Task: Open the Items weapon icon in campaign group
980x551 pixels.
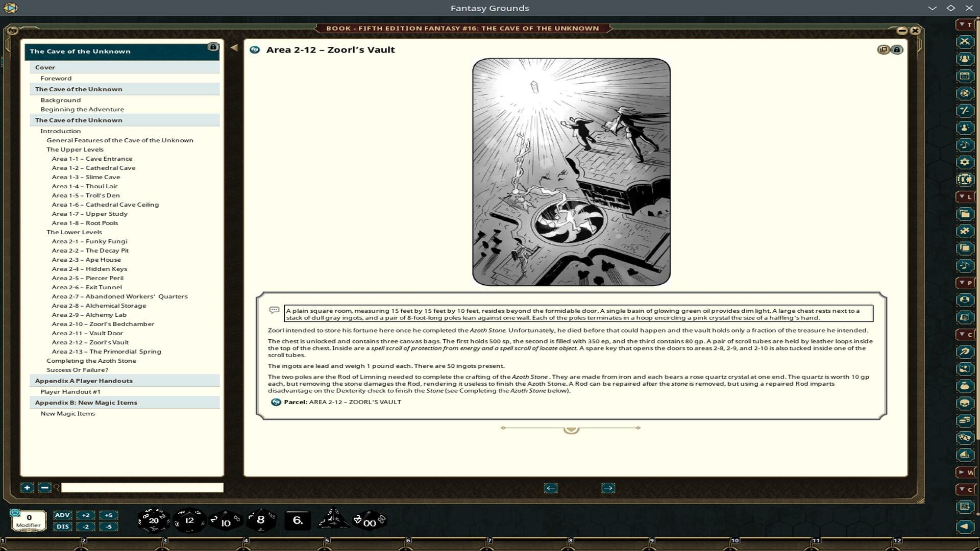Action: tap(966, 352)
